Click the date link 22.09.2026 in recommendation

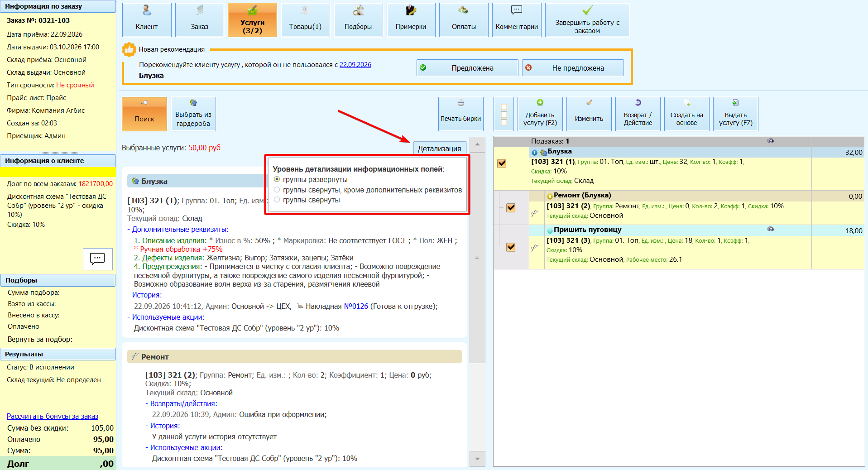355,65
